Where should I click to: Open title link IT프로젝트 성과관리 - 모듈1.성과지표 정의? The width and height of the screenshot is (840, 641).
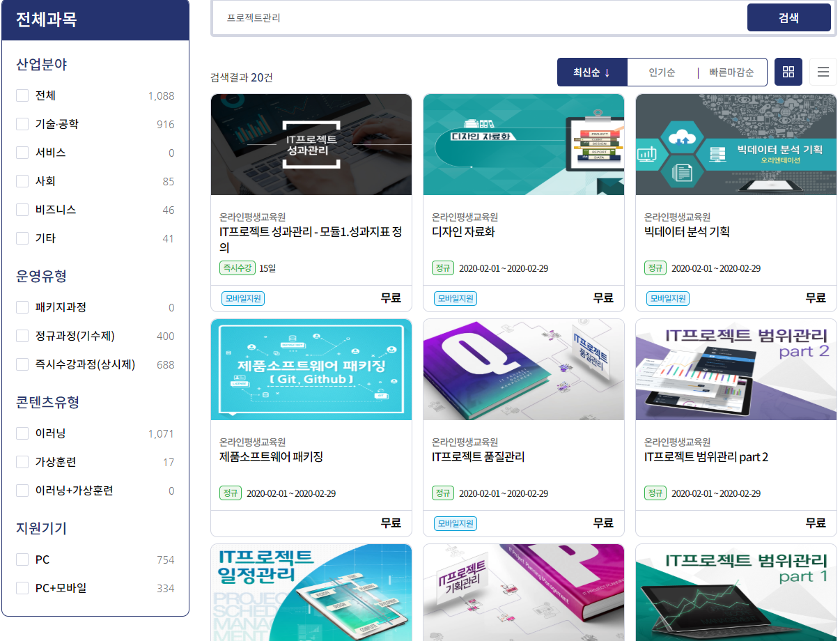pos(311,240)
